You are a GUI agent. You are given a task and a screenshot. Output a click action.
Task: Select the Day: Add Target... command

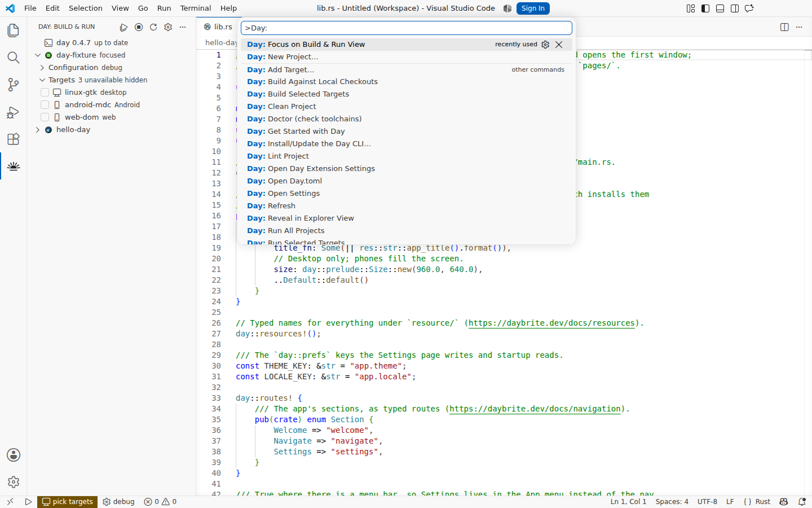pos(407,70)
